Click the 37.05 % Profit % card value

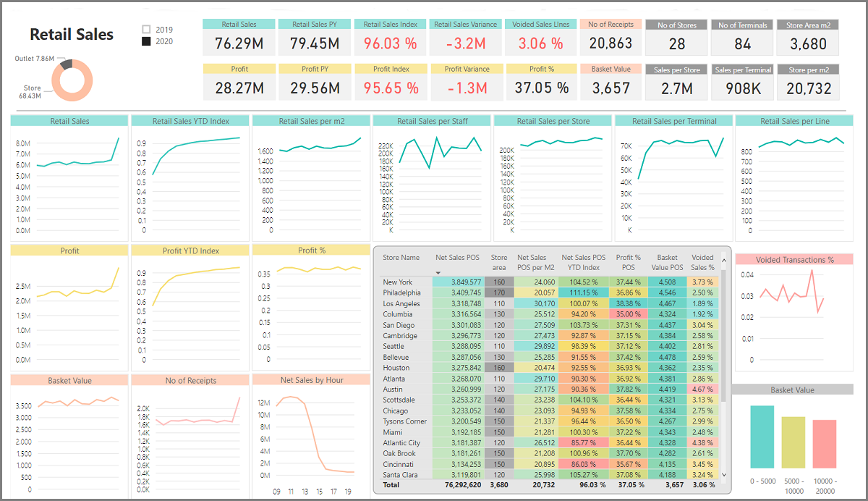point(540,88)
